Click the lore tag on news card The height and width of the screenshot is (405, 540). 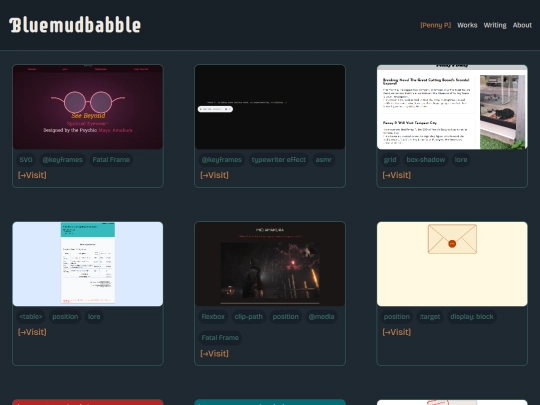click(x=461, y=160)
